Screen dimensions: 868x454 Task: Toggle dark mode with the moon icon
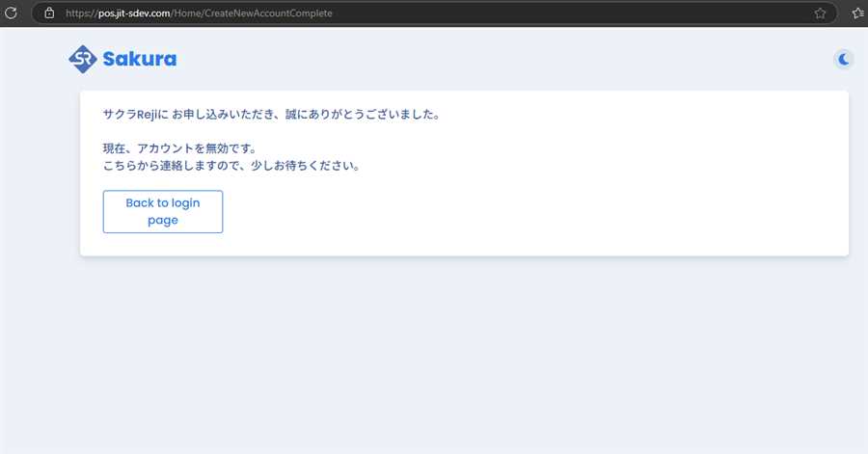(x=844, y=60)
